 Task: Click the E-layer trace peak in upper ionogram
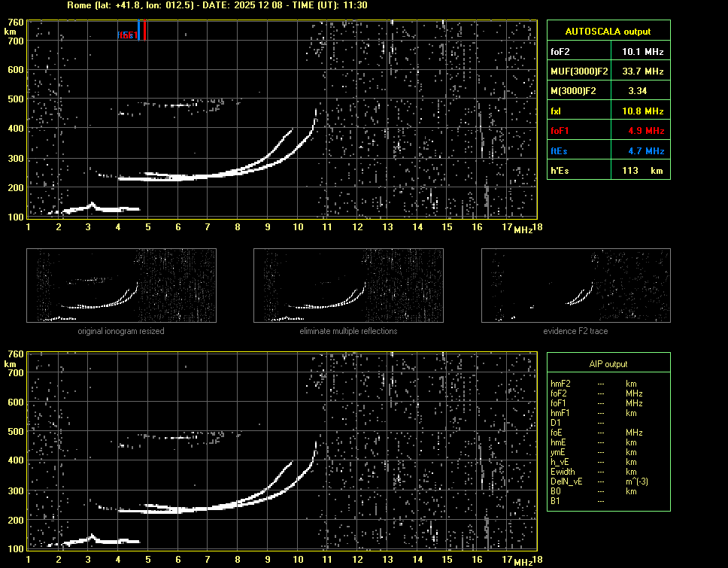tap(92, 203)
